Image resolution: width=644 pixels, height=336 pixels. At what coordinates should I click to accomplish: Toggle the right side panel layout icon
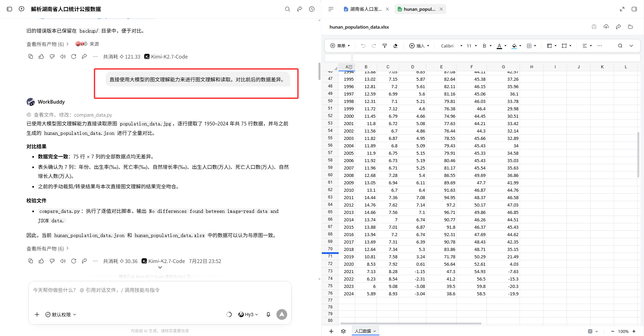pos(634,9)
